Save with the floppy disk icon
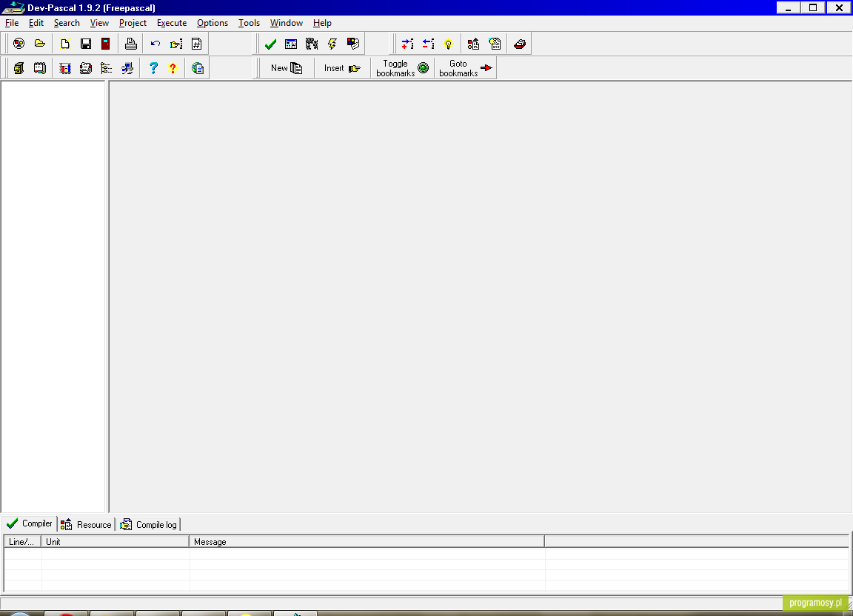 (x=86, y=44)
